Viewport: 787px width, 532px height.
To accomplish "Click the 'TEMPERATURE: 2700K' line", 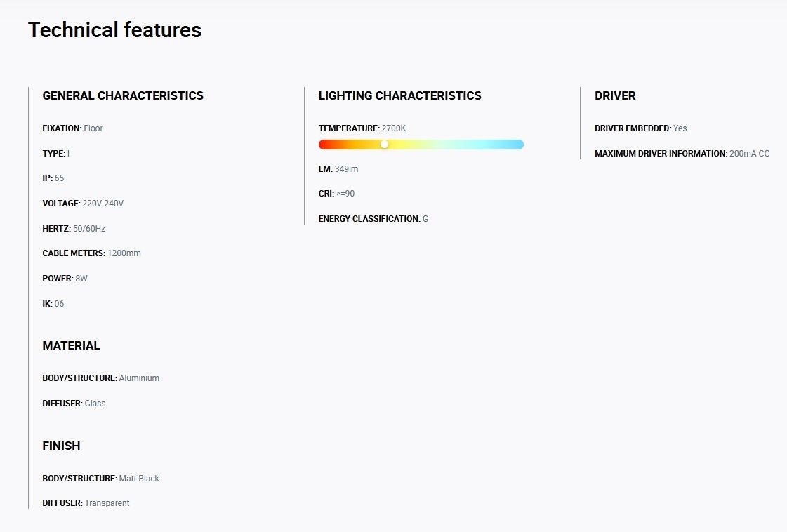I will click(x=362, y=128).
